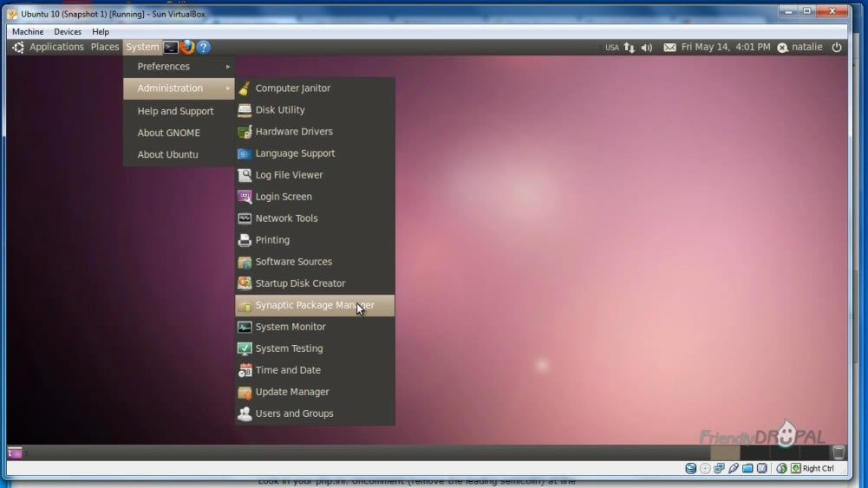
Task: Expand the Administration submenu
Action: tap(179, 88)
